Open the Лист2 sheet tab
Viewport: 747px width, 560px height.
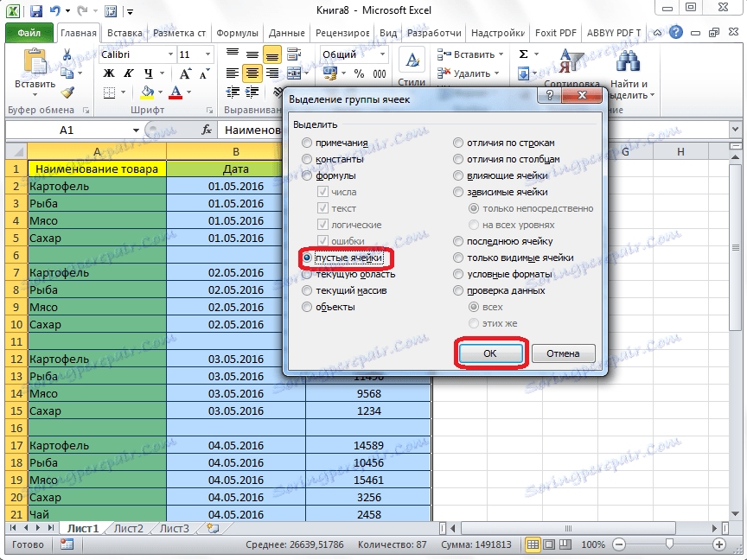[129, 528]
